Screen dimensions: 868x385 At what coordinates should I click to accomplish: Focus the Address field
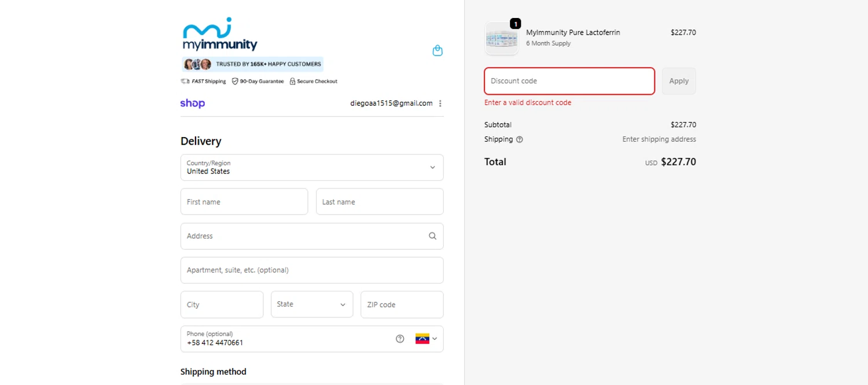tap(312, 236)
